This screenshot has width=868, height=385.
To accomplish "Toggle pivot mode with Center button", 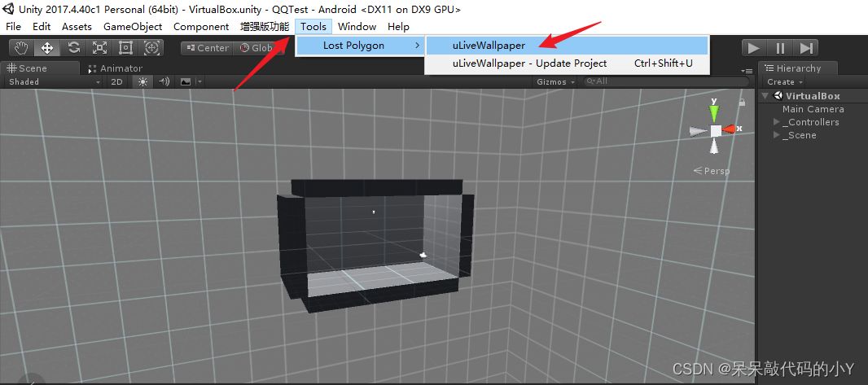I will (207, 48).
